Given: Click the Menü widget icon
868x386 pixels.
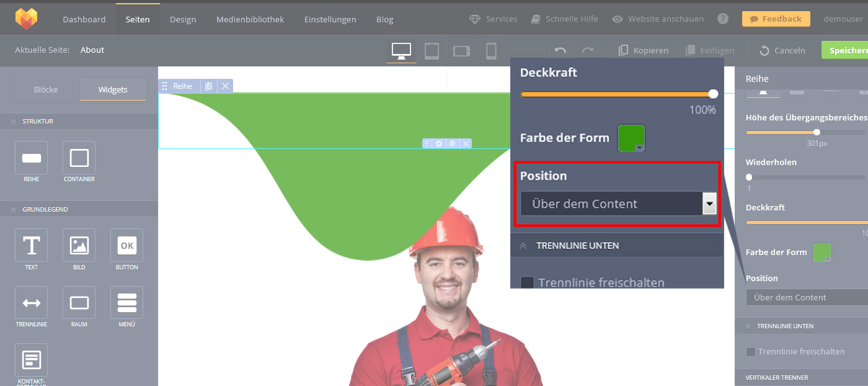Looking at the screenshot, I should (x=126, y=302).
